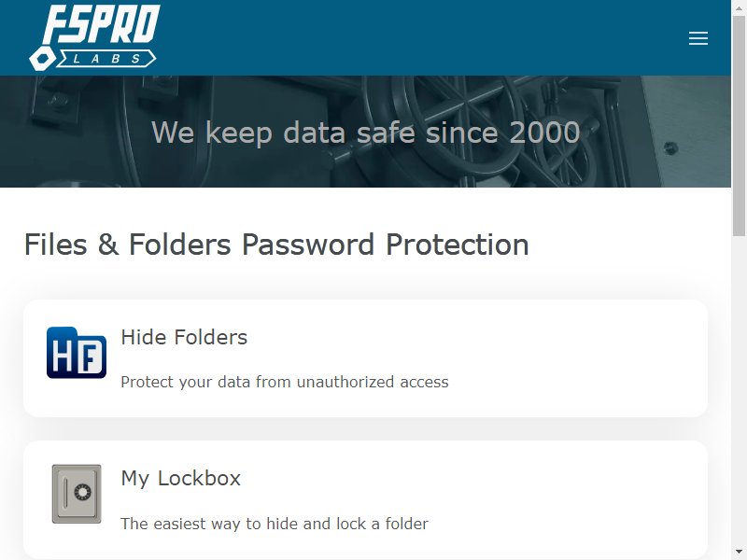This screenshot has height=560, width=747.
Task: Open the My Lockbox product title
Action: tap(181, 478)
